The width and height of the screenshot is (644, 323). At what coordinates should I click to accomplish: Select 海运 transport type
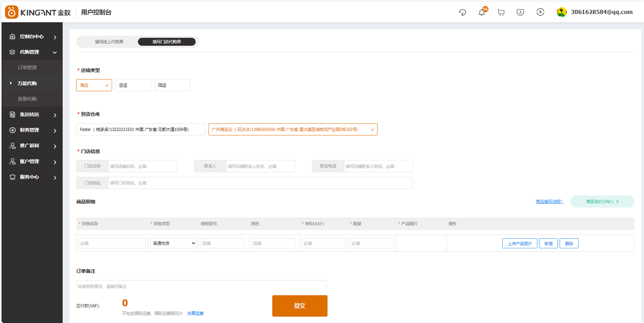94,85
